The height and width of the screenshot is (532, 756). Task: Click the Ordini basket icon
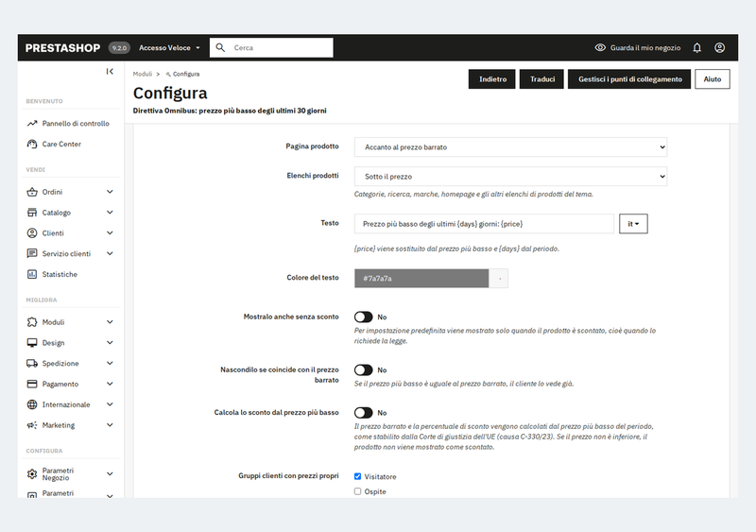tap(32, 192)
